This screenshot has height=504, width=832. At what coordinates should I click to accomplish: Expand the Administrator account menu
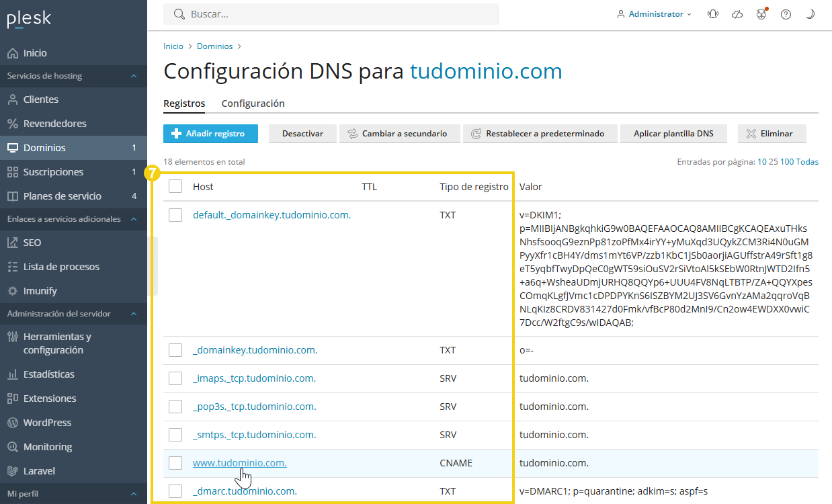tap(654, 13)
